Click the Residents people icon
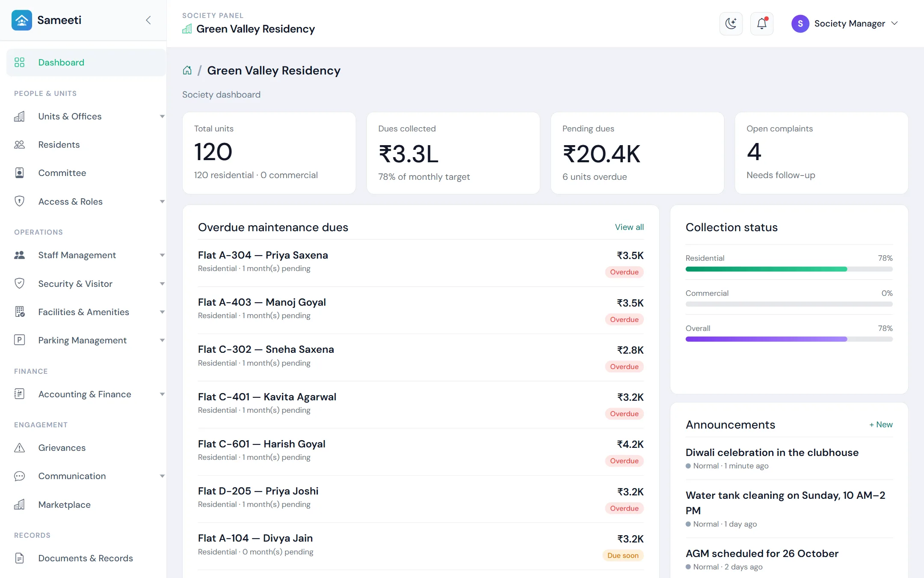The image size is (924, 578). click(x=19, y=145)
